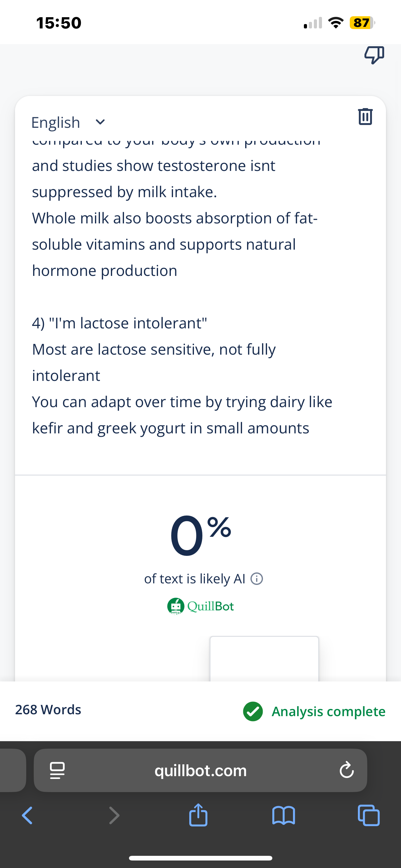Show all open Safari tabs

[x=369, y=816]
